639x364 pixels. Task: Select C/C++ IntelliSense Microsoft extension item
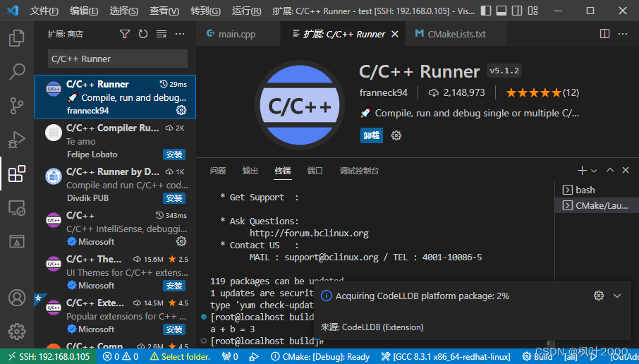click(115, 229)
